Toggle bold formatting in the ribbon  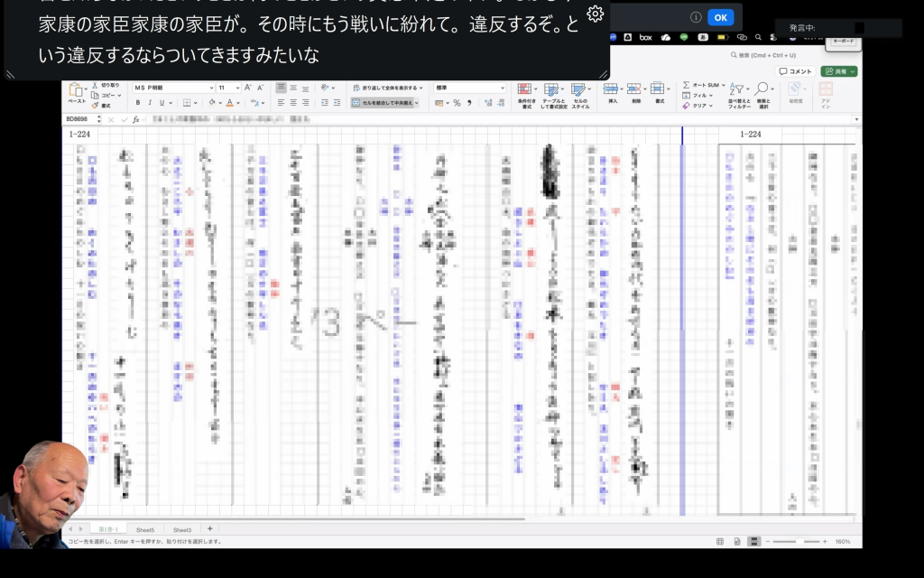(x=138, y=103)
